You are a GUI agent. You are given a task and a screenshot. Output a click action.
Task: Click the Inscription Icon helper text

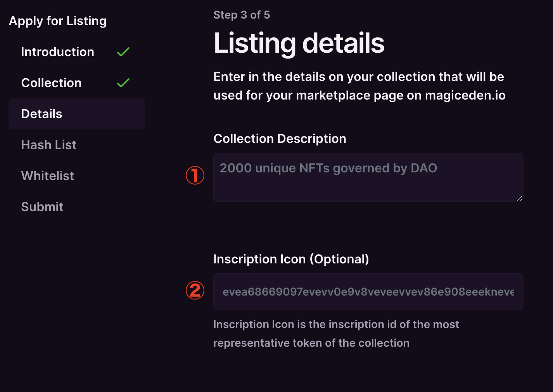[x=336, y=334]
